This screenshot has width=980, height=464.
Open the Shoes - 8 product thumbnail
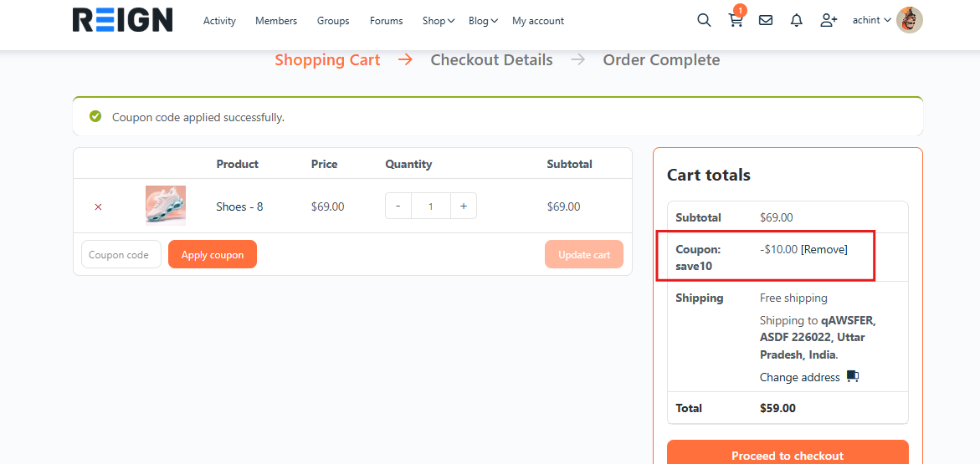(166, 206)
